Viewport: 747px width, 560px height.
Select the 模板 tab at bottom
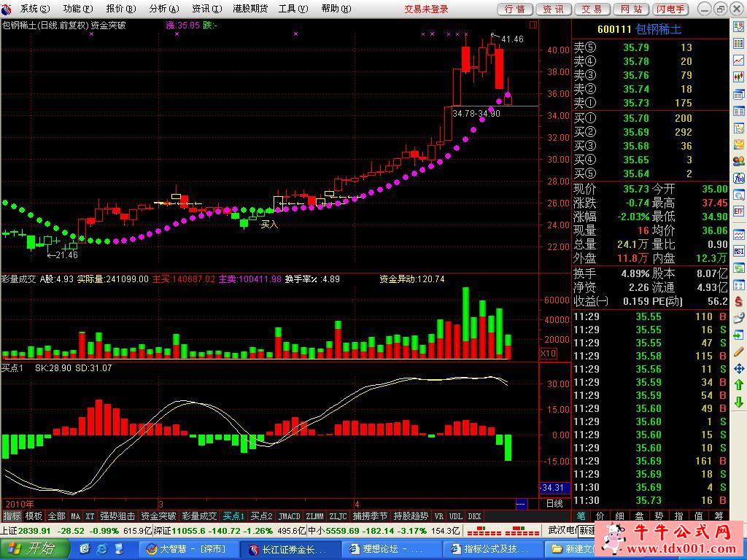pyautogui.click(x=34, y=516)
